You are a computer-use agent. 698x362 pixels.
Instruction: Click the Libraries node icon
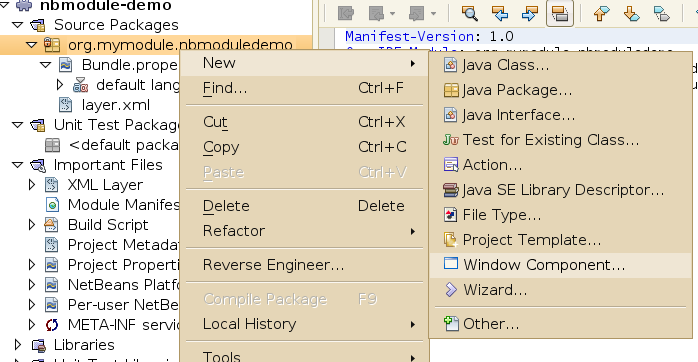pos(38,345)
